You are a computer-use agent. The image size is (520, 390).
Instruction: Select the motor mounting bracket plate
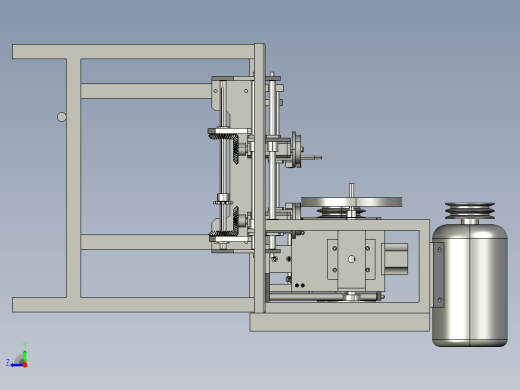[439, 275]
